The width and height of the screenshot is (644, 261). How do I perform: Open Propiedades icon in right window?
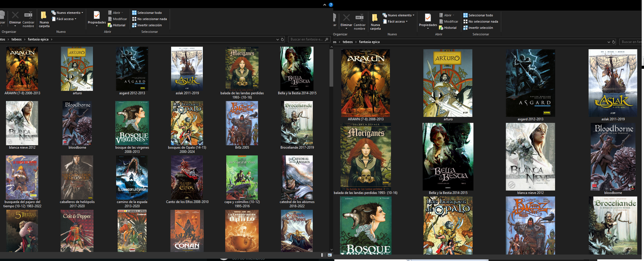428,18
